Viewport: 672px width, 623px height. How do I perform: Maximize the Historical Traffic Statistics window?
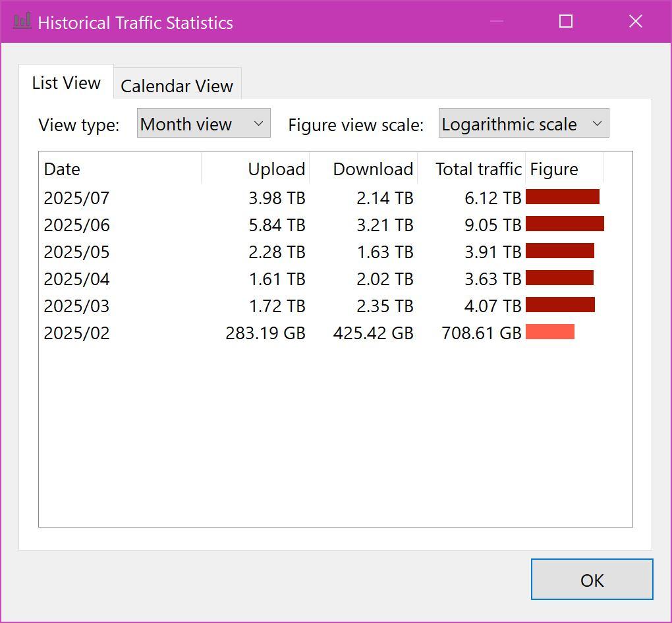click(565, 21)
